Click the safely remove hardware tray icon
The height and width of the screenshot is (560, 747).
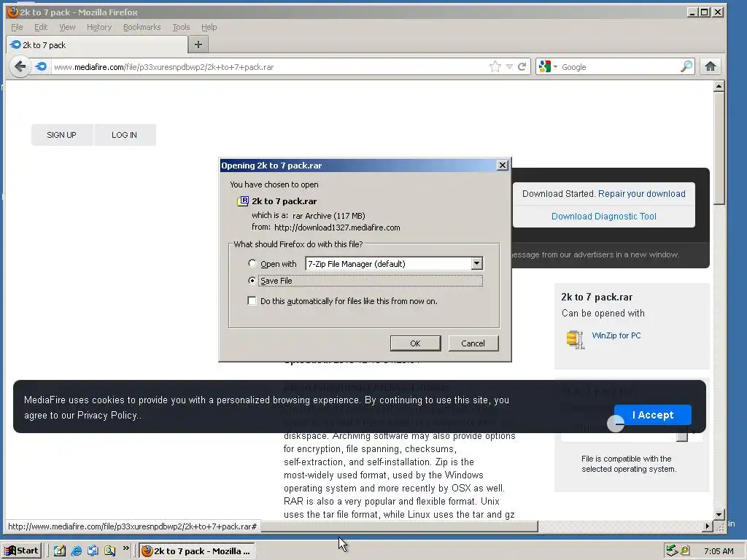(672, 551)
